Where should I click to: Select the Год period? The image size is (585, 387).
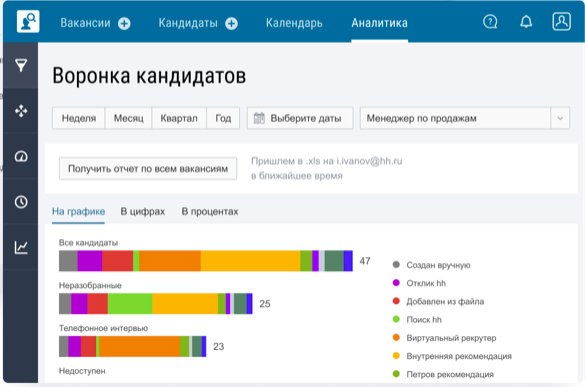tap(223, 118)
